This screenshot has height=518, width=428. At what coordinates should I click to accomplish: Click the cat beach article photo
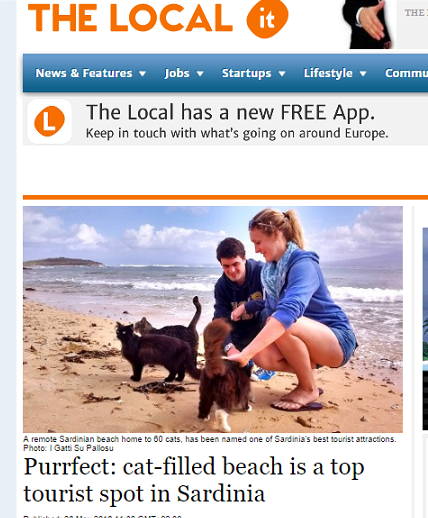(213, 319)
